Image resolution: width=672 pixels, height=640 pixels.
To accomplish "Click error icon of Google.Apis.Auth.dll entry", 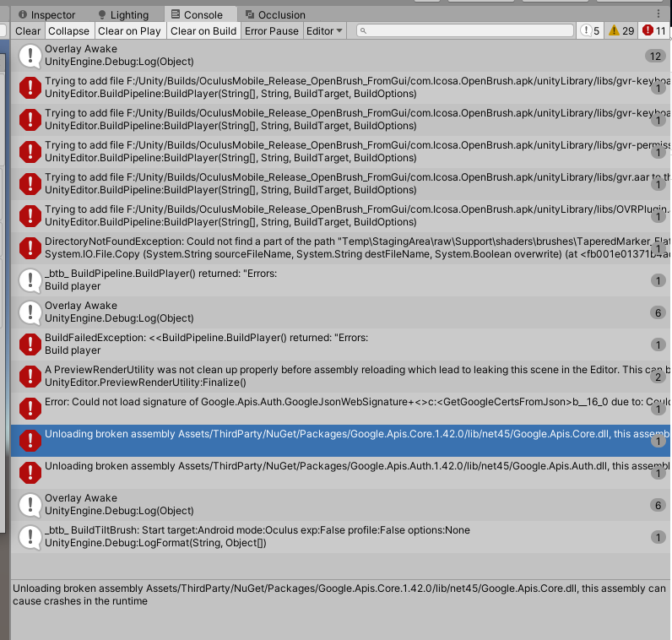I will 30,473.
